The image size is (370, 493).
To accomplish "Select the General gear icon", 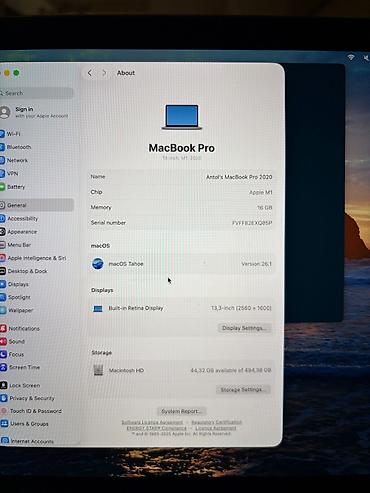I will point(2,205).
